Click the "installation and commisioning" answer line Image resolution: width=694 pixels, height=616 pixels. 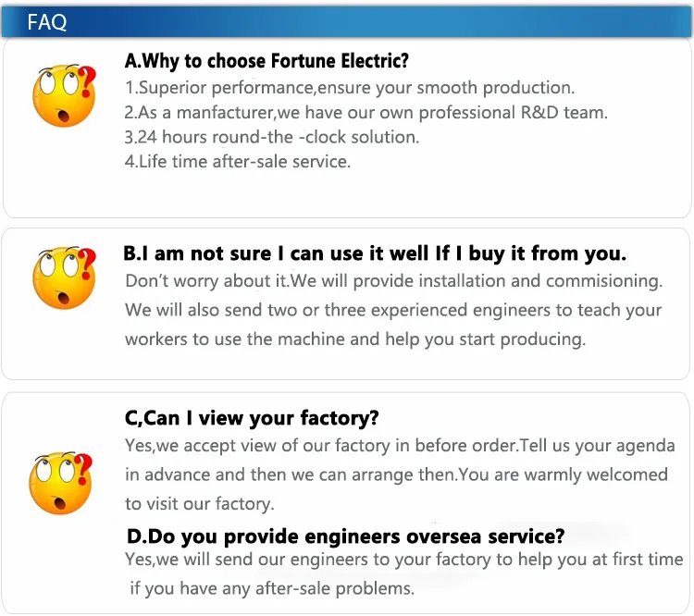click(393, 280)
